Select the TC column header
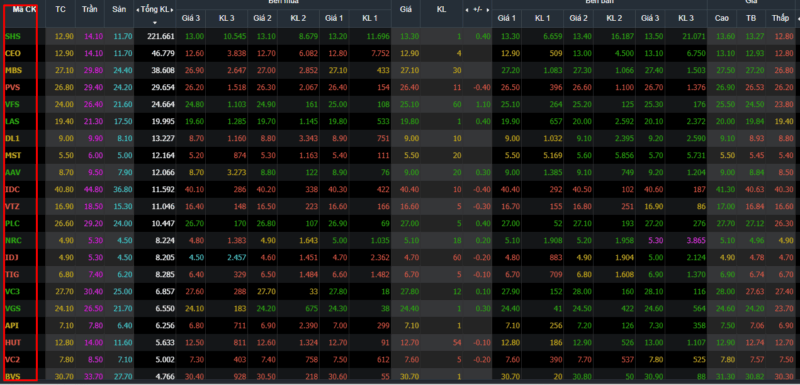This screenshot has width=800, height=385. (60, 9)
